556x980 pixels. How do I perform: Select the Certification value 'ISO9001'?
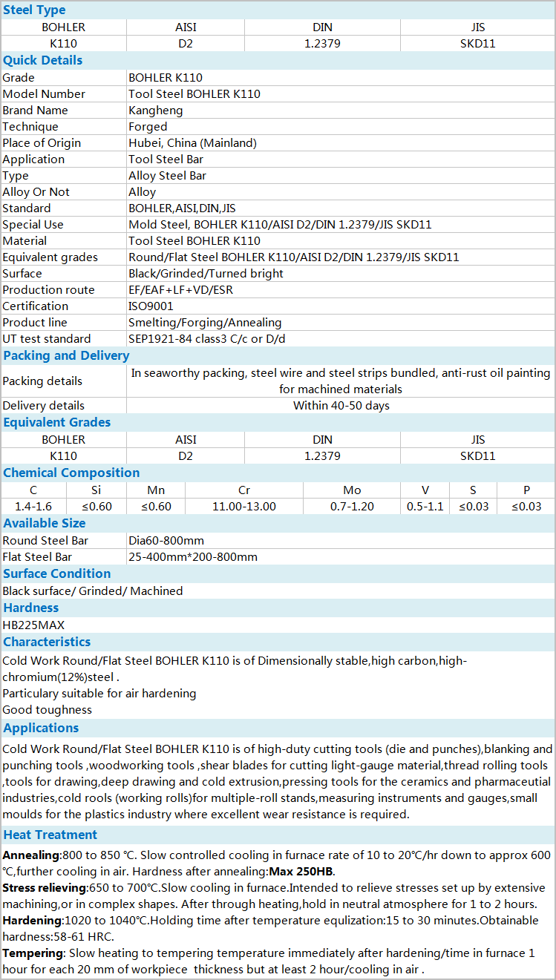pos(151,306)
